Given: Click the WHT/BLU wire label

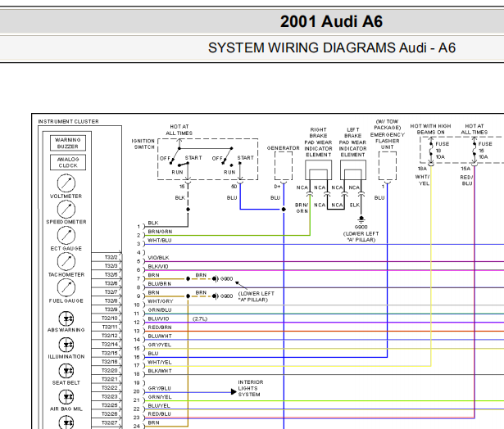Looking at the screenshot, I should [160, 240].
